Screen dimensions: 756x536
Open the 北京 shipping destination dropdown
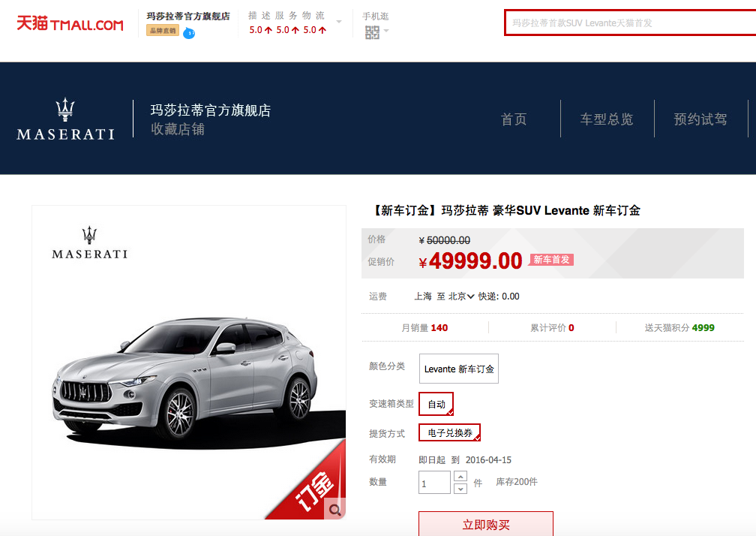(461, 297)
